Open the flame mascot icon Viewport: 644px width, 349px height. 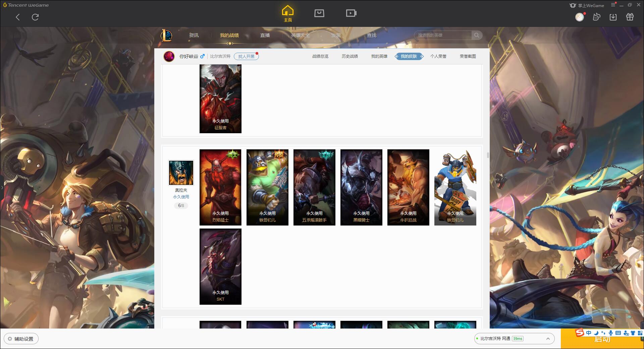[596, 17]
